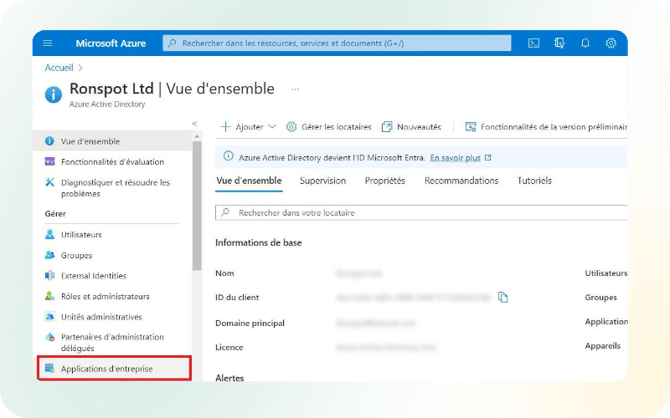Click the Nouveautés button
This screenshot has width=670, height=418.
(x=411, y=127)
